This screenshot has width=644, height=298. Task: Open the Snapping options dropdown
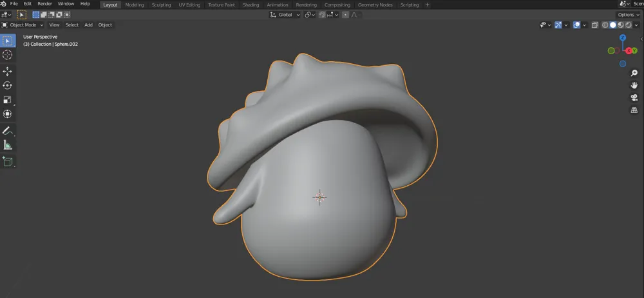point(333,15)
